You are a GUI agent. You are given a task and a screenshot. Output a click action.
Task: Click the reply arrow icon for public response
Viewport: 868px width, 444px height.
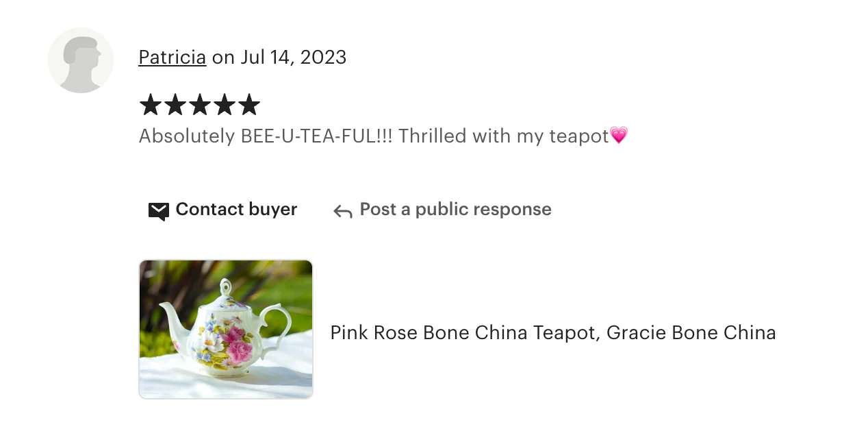342,211
